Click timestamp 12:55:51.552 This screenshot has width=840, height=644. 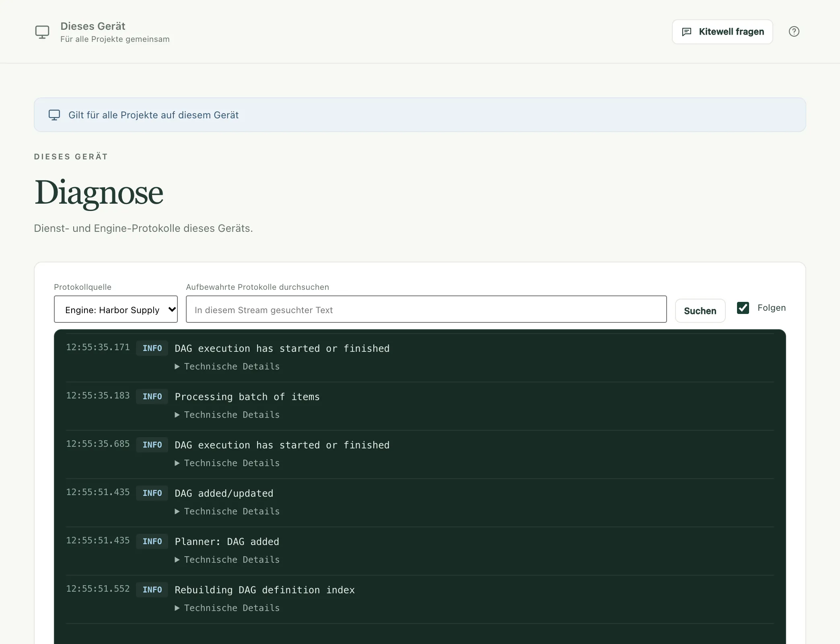[x=98, y=589]
